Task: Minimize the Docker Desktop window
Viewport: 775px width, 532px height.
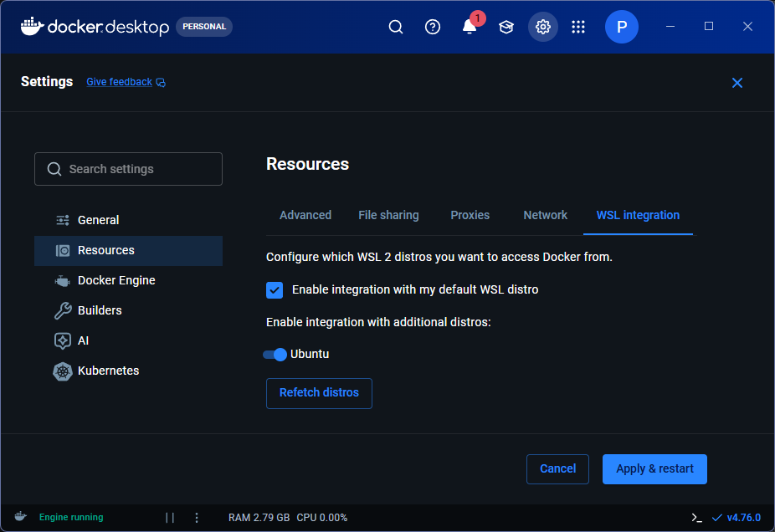Action: 670,26
